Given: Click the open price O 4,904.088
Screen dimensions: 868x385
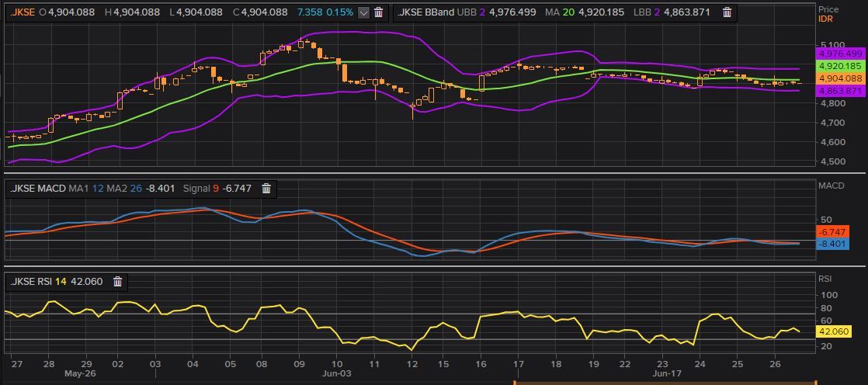Looking at the screenshot, I should (67, 12).
